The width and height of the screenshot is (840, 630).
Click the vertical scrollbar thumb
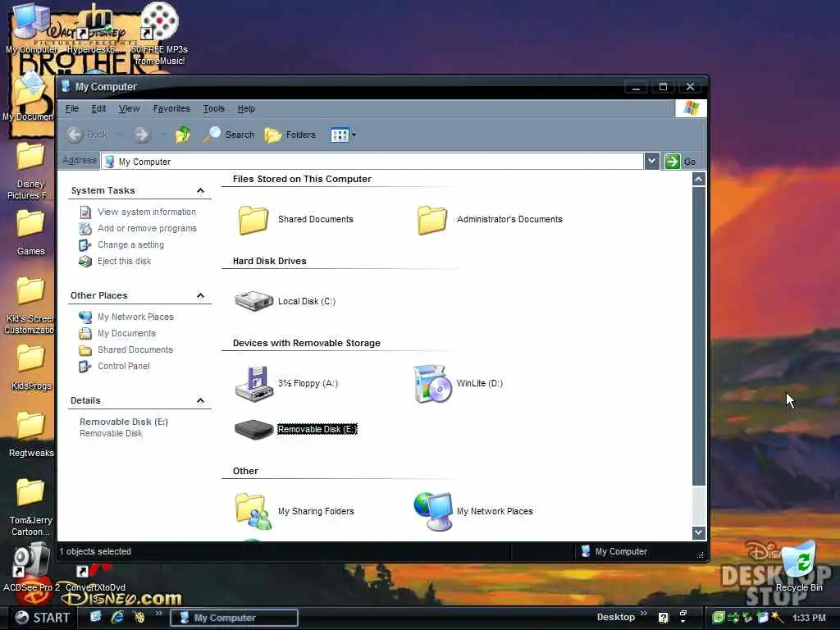(x=698, y=336)
